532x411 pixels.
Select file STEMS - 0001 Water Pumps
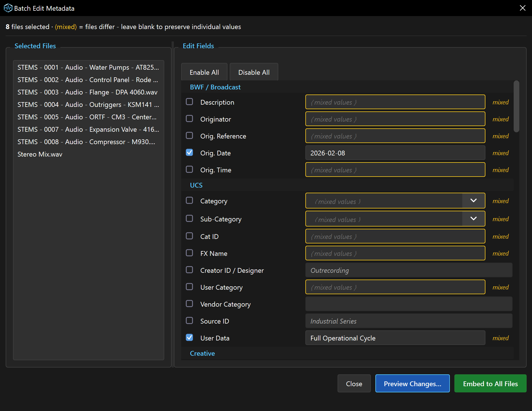88,67
